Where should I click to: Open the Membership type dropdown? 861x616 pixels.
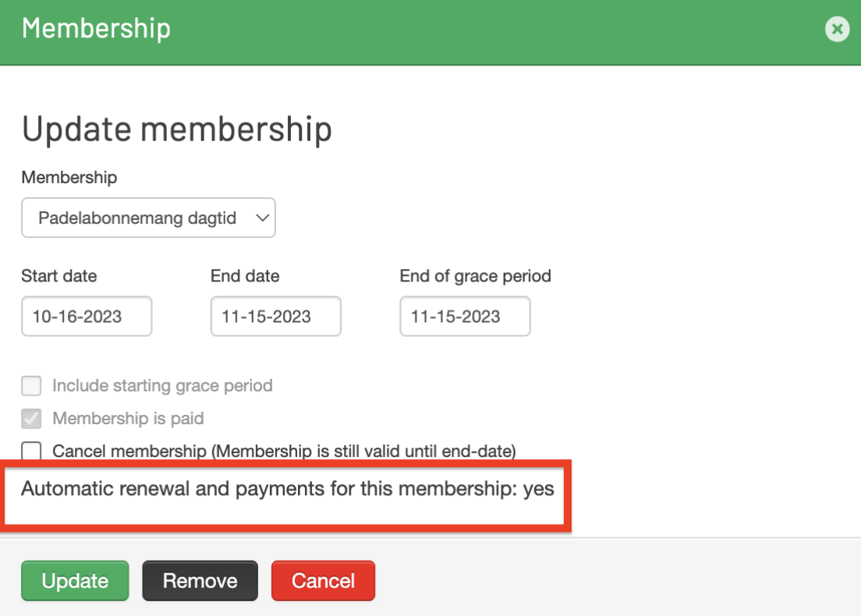[x=148, y=218]
